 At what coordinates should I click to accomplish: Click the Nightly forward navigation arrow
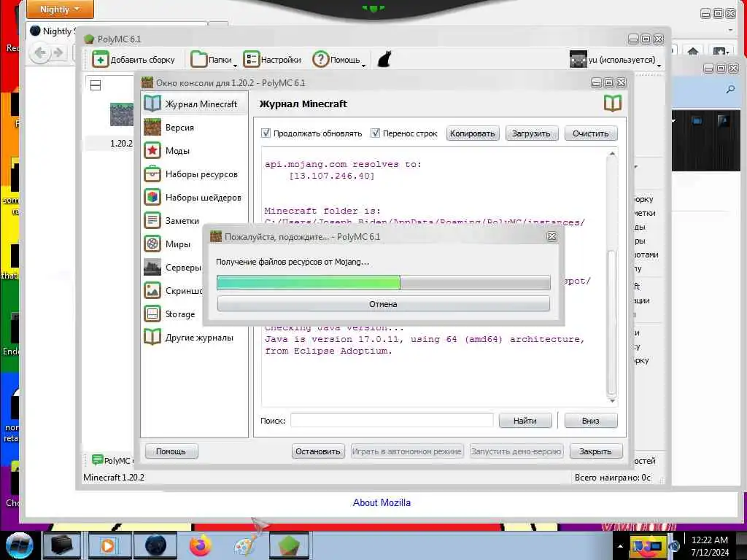(58, 52)
